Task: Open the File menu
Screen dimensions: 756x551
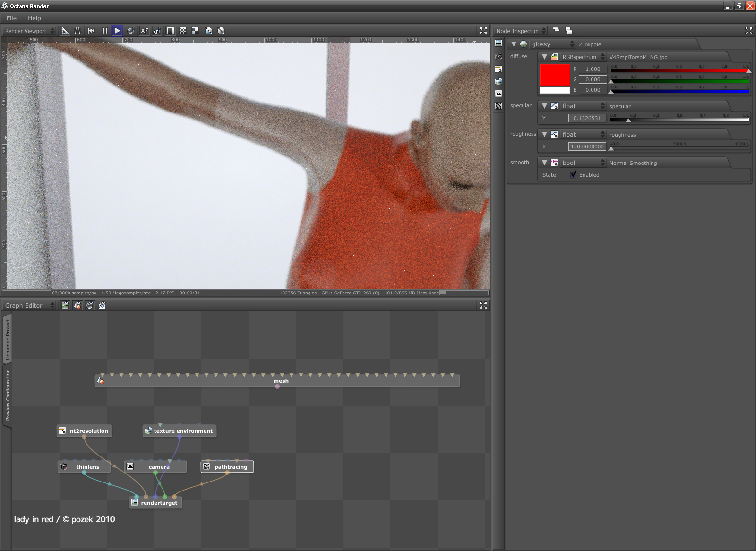Action: [12, 18]
